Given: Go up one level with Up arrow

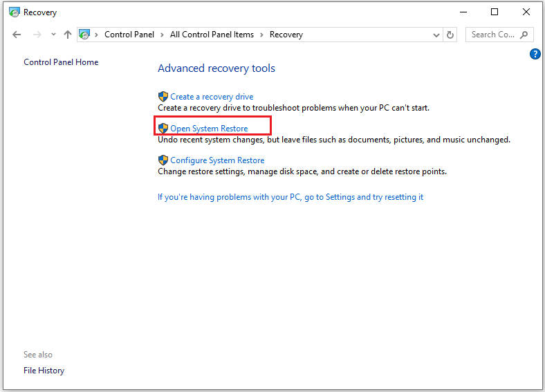Looking at the screenshot, I should click(x=67, y=35).
